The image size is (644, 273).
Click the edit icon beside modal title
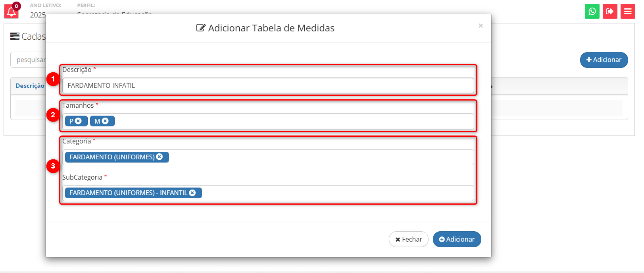tap(201, 28)
